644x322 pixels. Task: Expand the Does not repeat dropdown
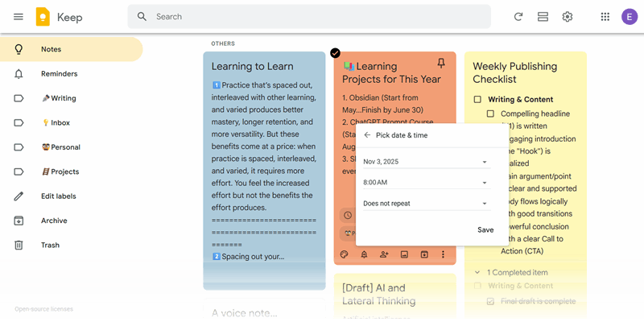(425, 204)
